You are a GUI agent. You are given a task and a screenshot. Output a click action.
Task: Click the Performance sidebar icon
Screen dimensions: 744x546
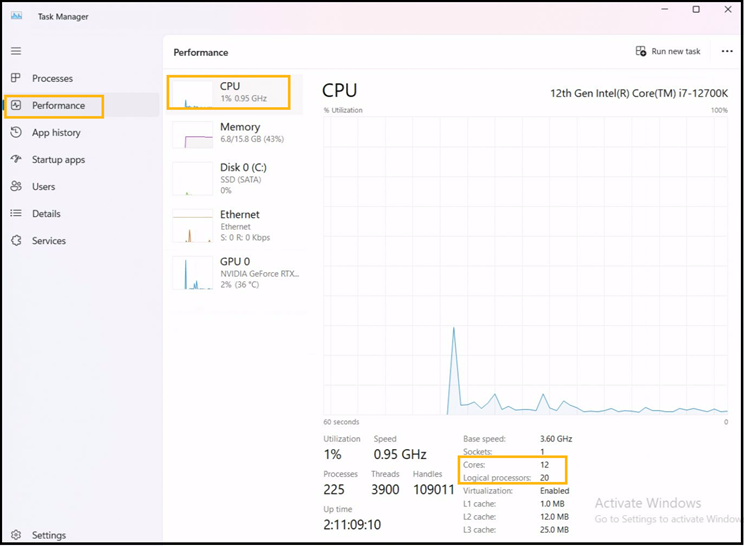[x=16, y=105]
